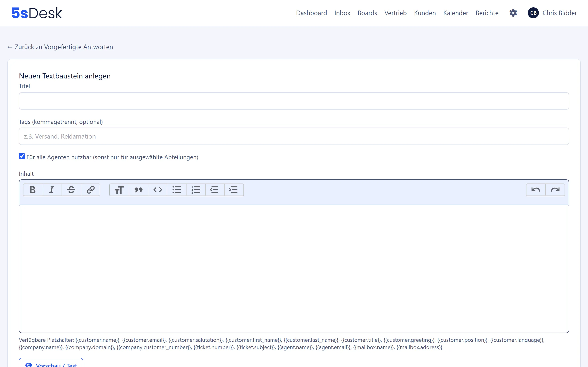Uncheck Für alle Agenten nutzbar checkbox
This screenshot has height=367, width=588.
22,156
